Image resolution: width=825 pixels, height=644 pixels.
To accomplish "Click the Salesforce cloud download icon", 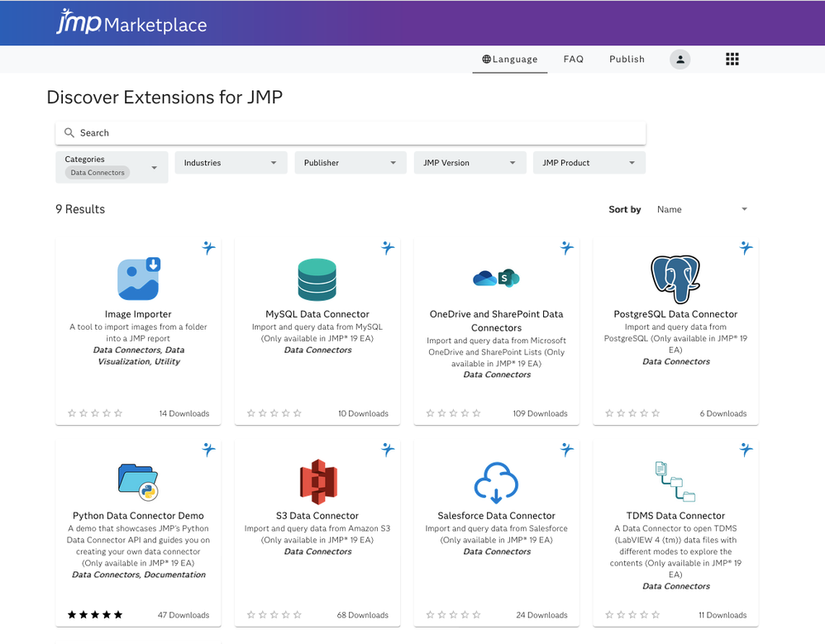I will pos(496,483).
